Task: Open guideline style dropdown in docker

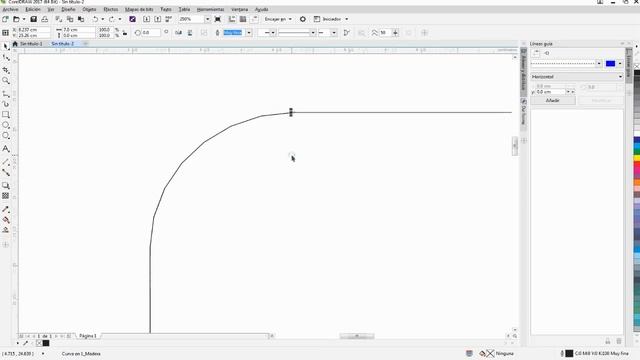Action: coord(599,64)
